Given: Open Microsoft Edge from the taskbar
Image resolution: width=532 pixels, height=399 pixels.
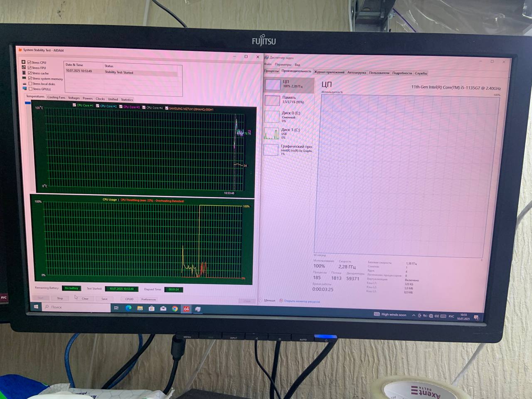Looking at the screenshot, I should 128,308.
